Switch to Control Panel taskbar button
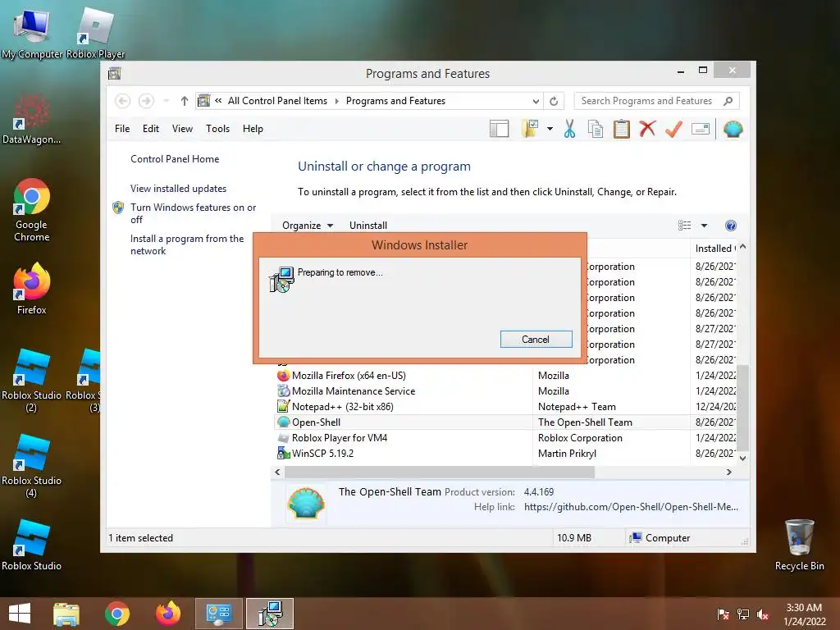840x630 pixels. (x=218, y=614)
